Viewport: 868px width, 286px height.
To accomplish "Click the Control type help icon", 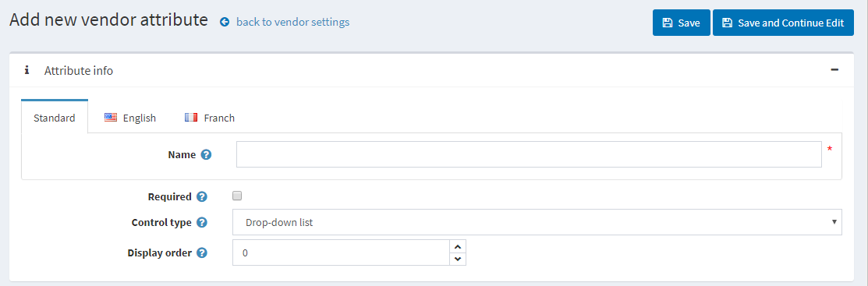I will click(202, 222).
